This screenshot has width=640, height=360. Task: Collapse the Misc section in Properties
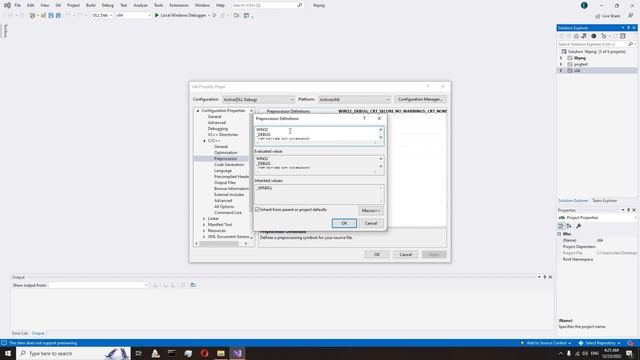560,234
